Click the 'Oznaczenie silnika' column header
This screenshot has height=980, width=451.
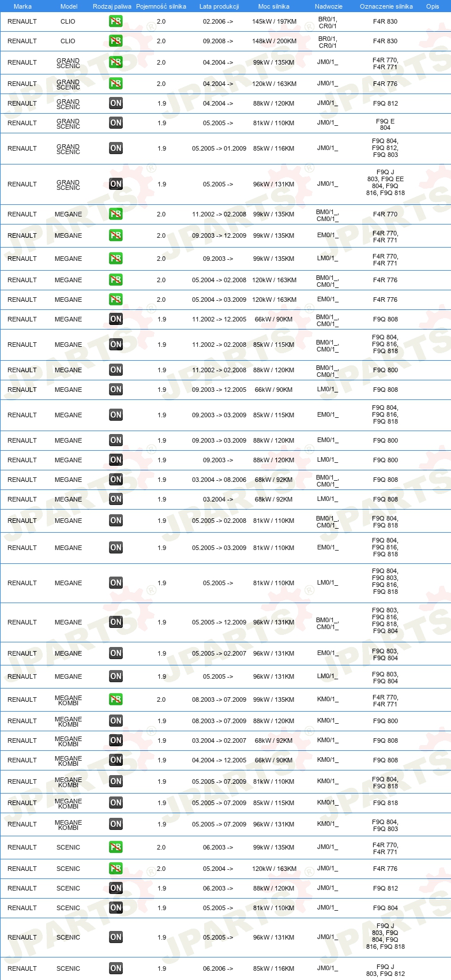pos(386,6)
